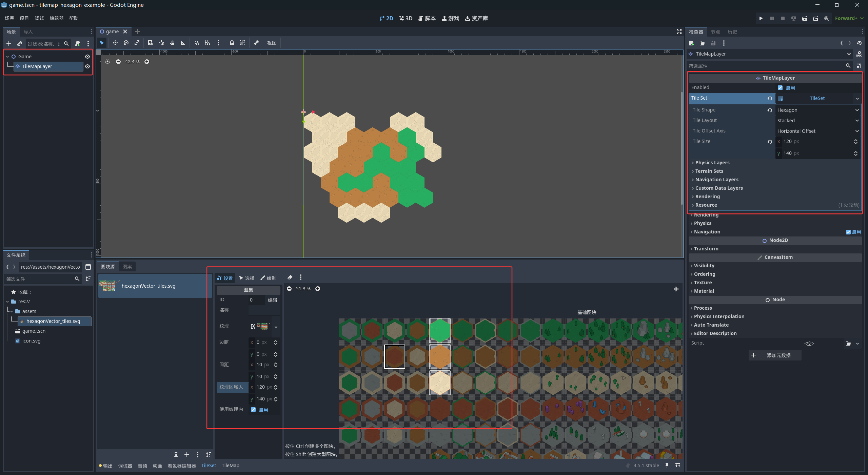Expand the Physics Layers section
The height and width of the screenshot is (475, 868).
coord(712,163)
